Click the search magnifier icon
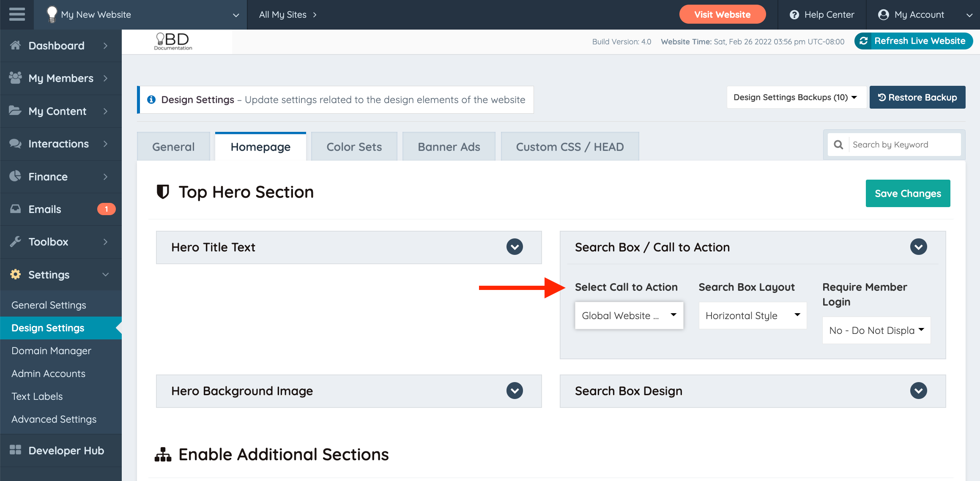 click(x=838, y=145)
